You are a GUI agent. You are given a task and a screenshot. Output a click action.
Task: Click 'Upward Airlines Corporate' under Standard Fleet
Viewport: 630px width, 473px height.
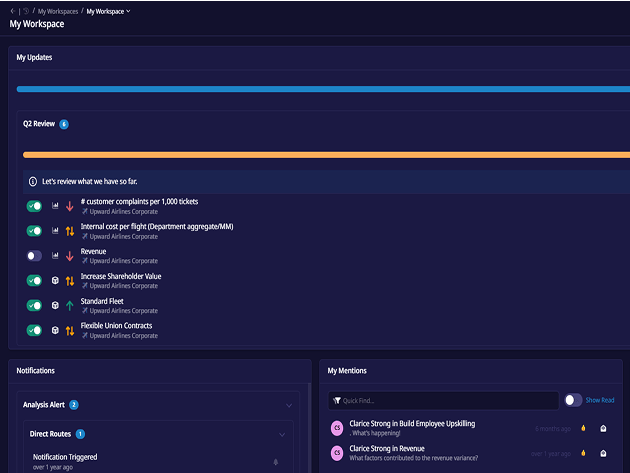(x=124, y=311)
